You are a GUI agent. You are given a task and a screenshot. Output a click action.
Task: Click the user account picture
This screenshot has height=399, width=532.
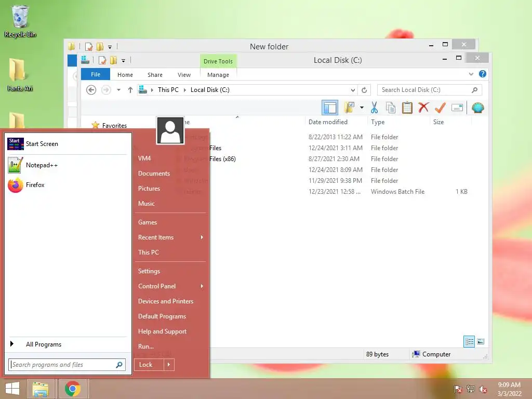tap(170, 130)
